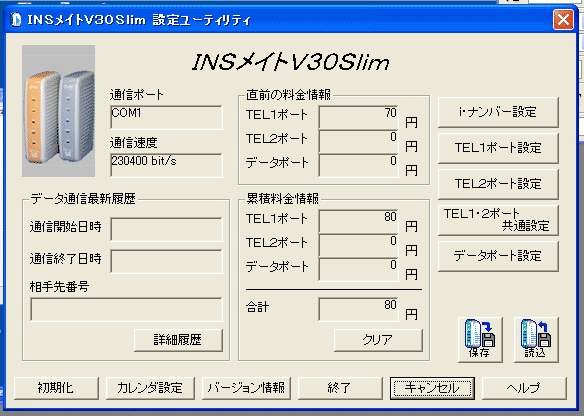
Task: Click 累積料金情報 TEL2ポート value field
Action: point(358,245)
